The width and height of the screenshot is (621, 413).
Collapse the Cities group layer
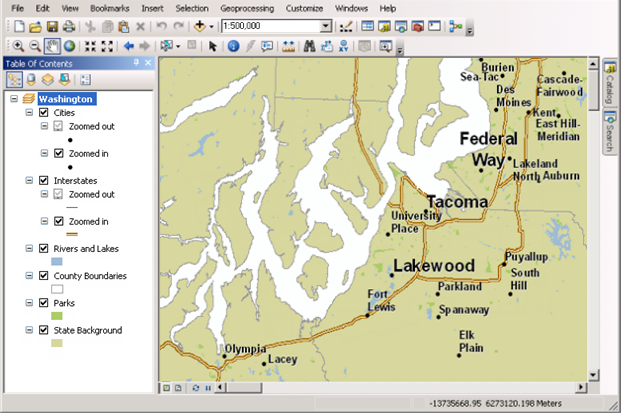pyautogui.click(x=30, y=113)
